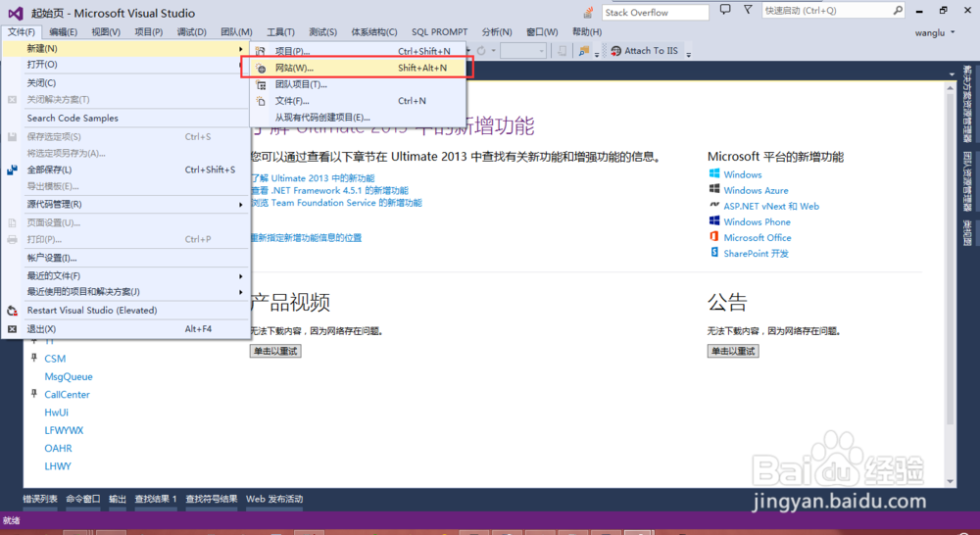Screen dimensions: 980x535
Task: Choose 从现有代码创建项目(E)...
Action: 358,117
